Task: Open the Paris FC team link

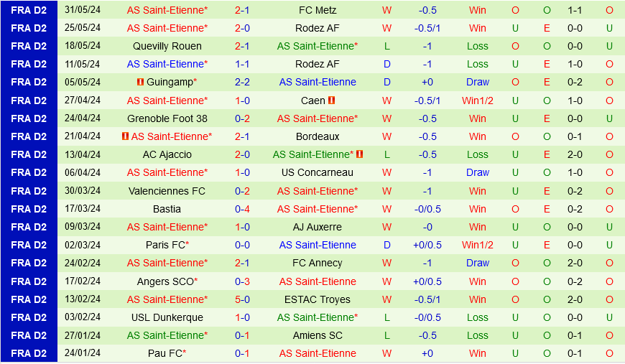Action: (165, 245)
